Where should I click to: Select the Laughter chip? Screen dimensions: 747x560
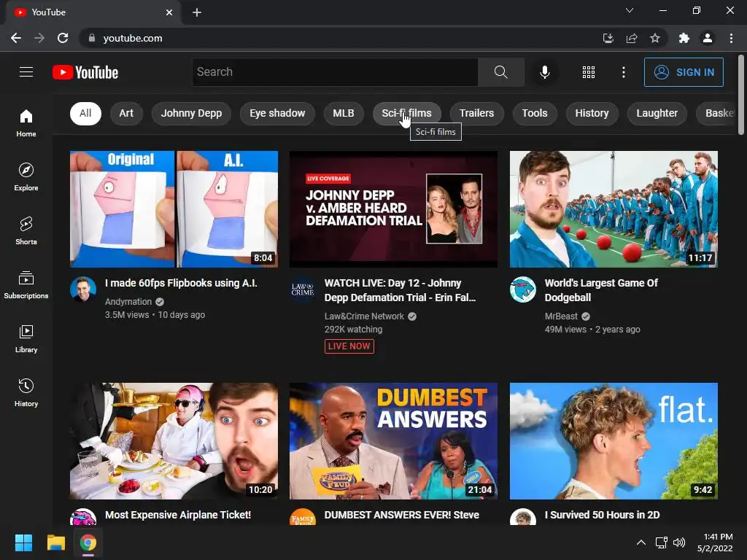pyautogui.click(x=657, y=113)
